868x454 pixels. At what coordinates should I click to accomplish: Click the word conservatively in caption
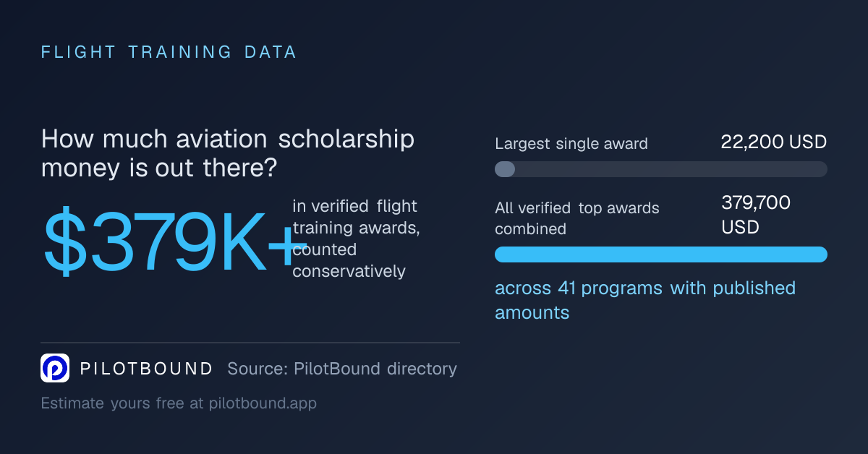tap(349, 271)
